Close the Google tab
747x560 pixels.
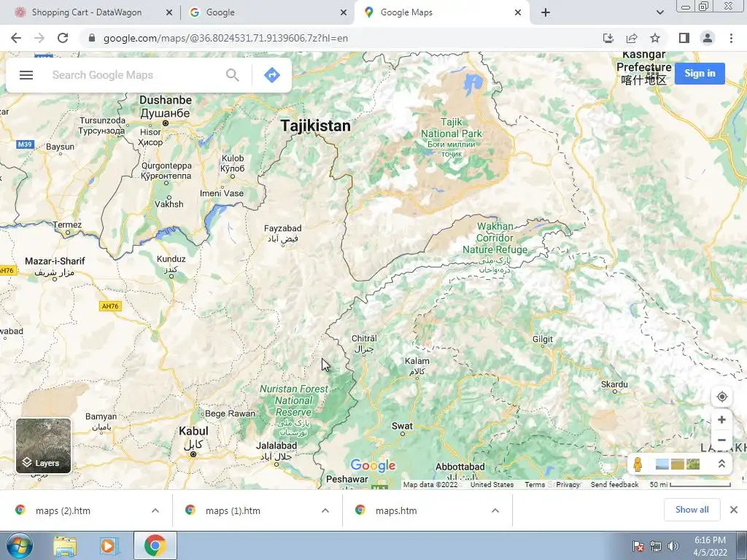point(344,13)
